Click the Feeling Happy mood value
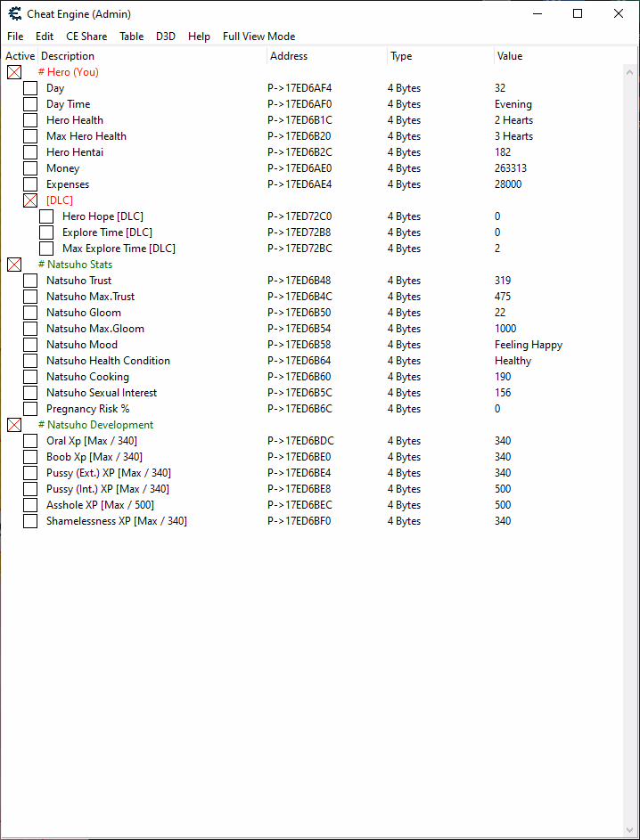This screenshot has height=840, width=640. pyautogui.click(x=529, y=345)
